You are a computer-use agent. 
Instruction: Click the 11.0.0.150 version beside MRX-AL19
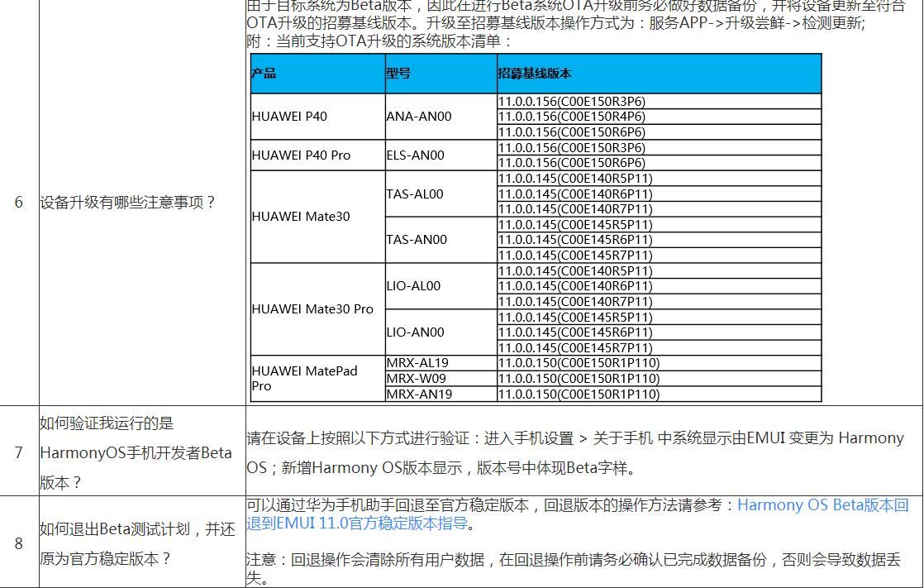659,363
